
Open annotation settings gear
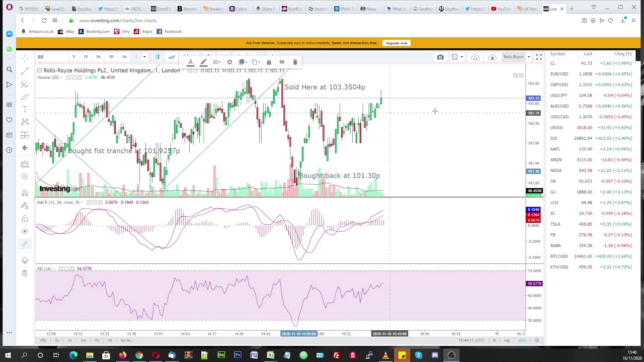229,62
